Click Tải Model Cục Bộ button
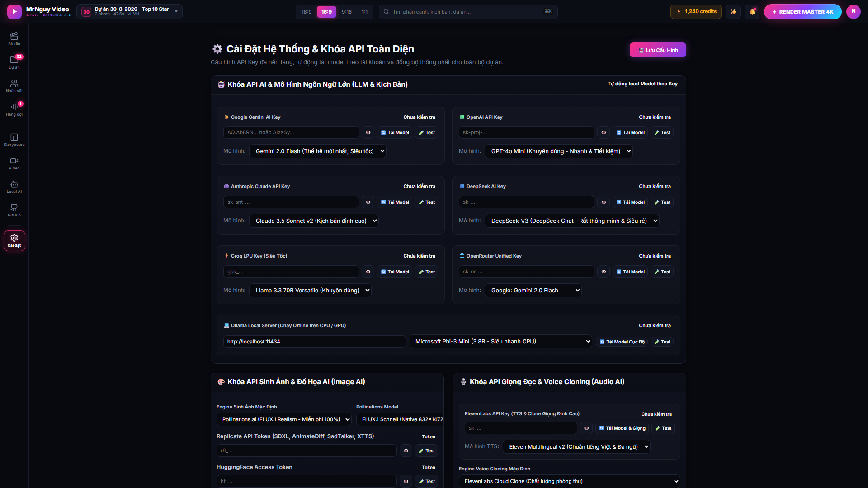The image size is (868, 488). tap(622, 342)
